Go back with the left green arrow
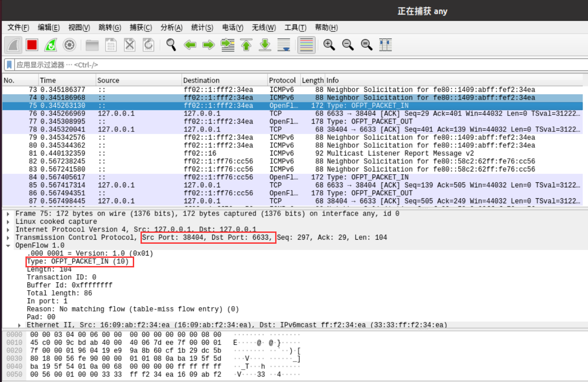588x382 pixels. click(x=190, y=45)
